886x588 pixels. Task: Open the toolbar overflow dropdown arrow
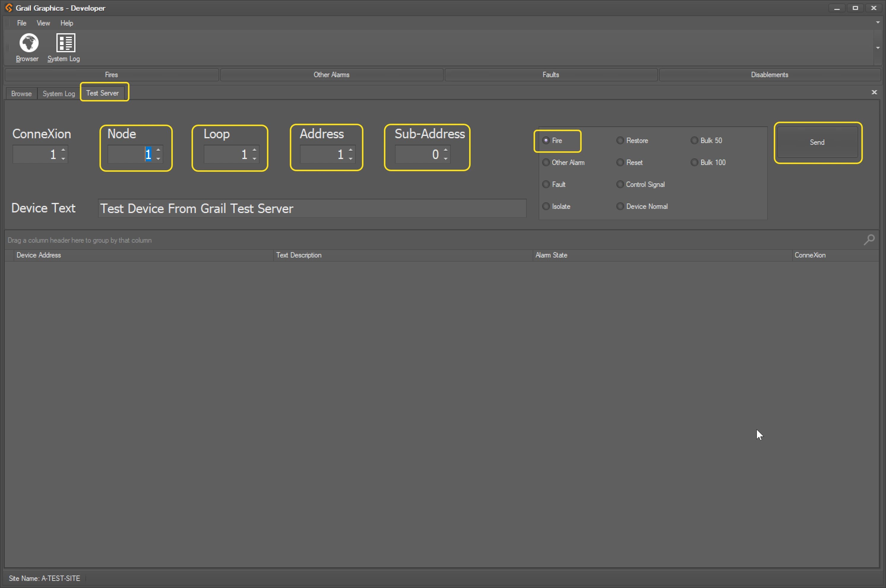pyautogui.click(x=878, y=48)
